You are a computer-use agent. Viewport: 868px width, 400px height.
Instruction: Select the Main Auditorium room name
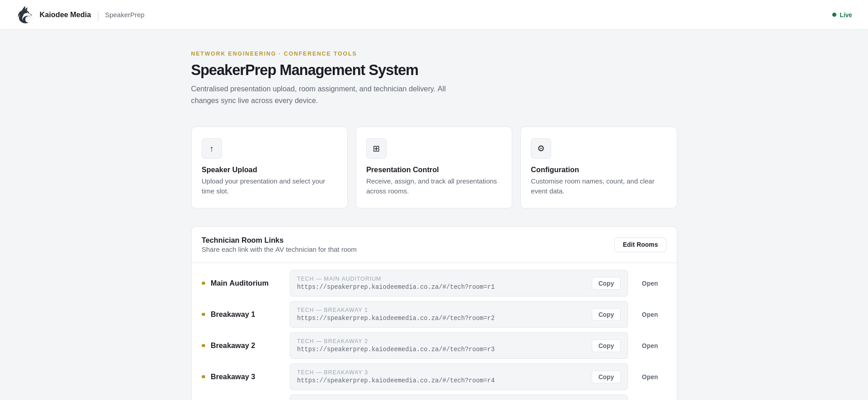tap(240, 283)
